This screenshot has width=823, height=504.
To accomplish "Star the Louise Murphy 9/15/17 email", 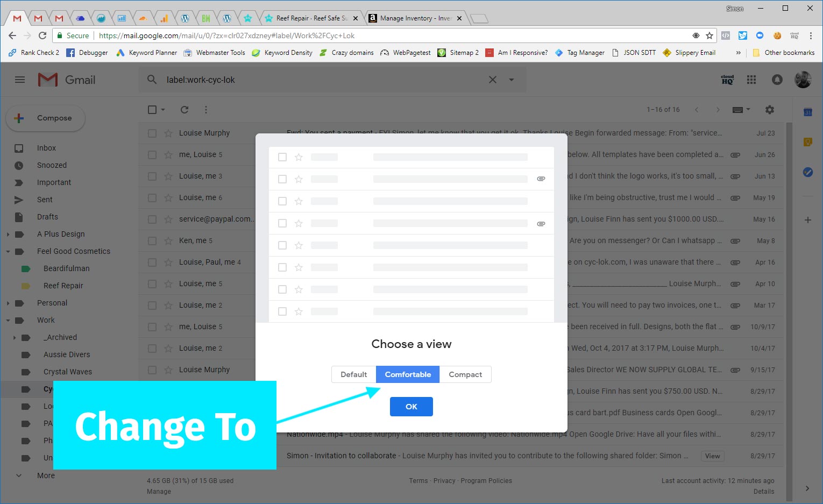I will point(168,370).
